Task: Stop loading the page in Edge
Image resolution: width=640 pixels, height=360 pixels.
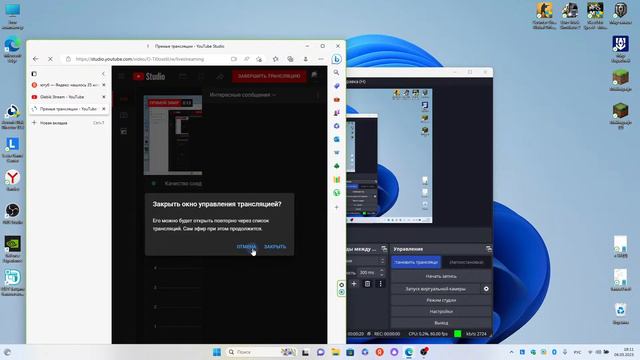Action: point(50,59)
